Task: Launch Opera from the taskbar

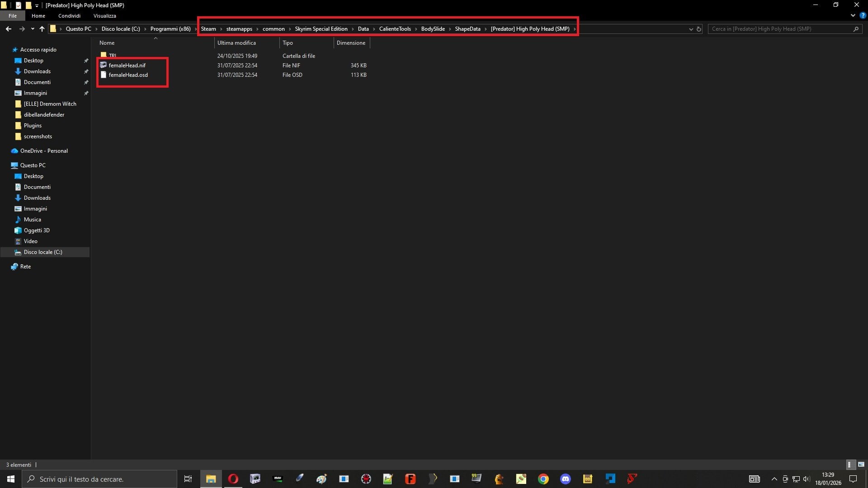Action: [233, 479]
